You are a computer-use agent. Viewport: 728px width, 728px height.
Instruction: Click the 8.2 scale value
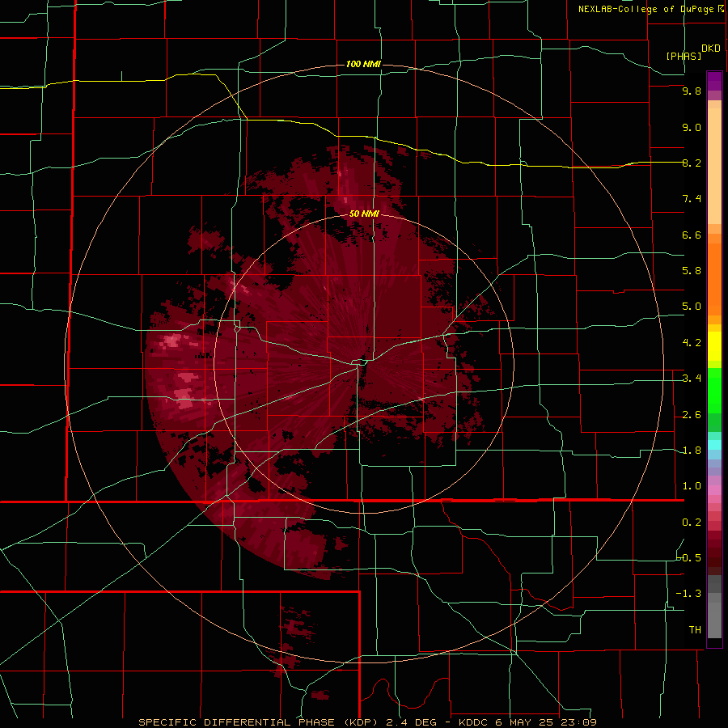click(692, 163)
